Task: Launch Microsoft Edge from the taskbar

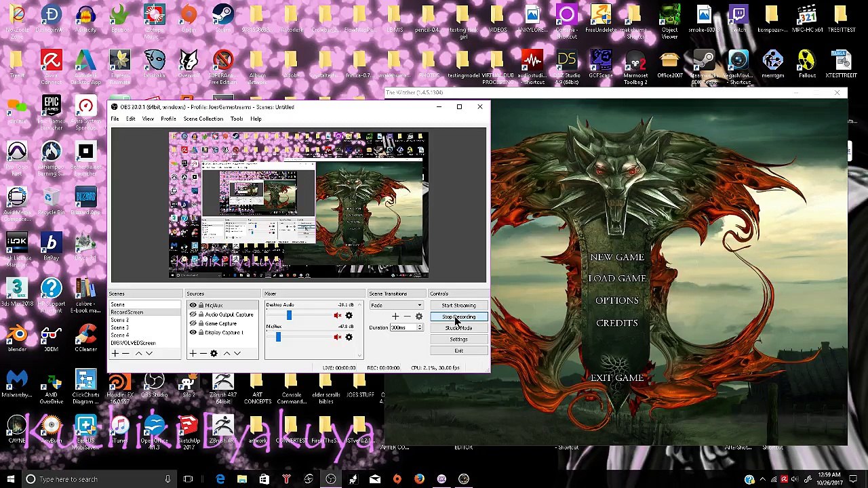Action: [x=220, y=479]
